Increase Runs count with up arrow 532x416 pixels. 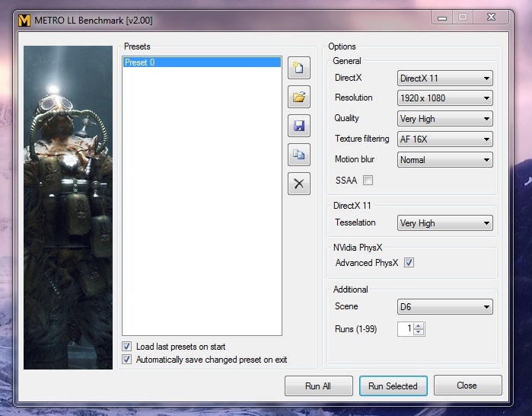point(419,325)
